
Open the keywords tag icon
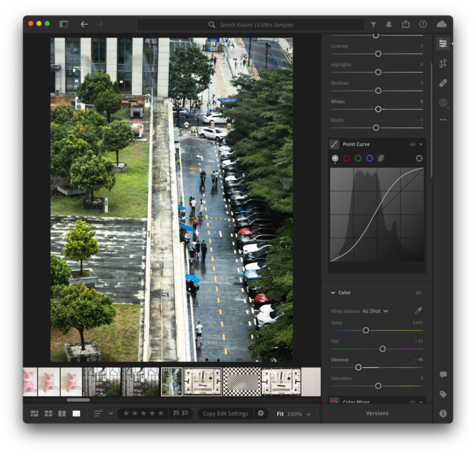(x=443, y=394)
